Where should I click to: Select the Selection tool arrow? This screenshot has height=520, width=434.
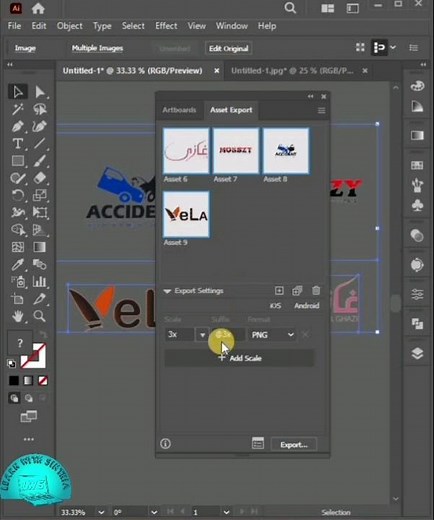click(18, 92)
